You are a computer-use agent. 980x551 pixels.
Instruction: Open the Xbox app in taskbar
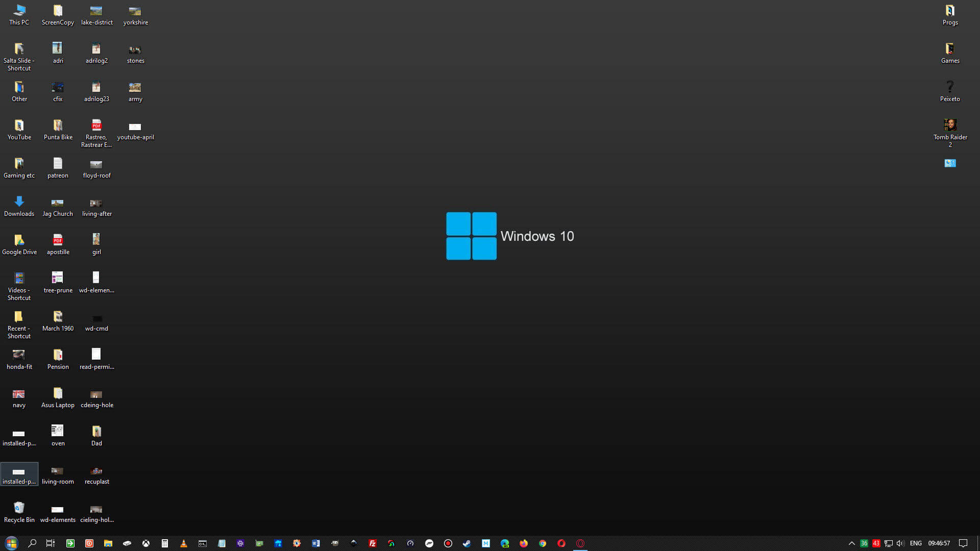146,543
